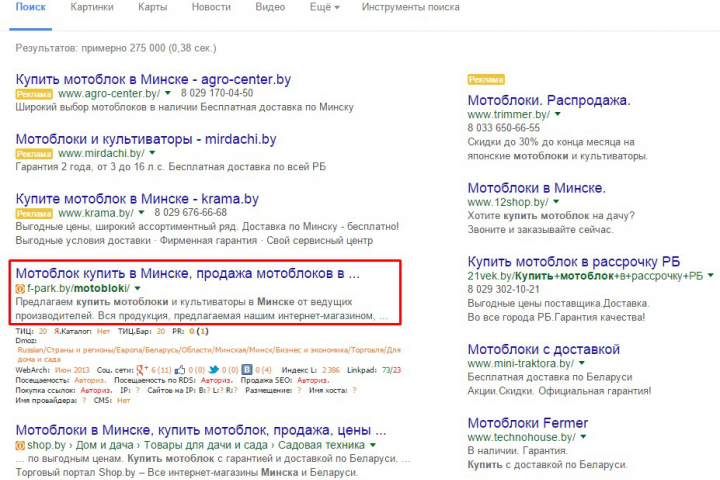Image resolution: width=720 pixels, height=480 pixels.
Task: Click ТИЦ value 20
Action: coord(43,331)
